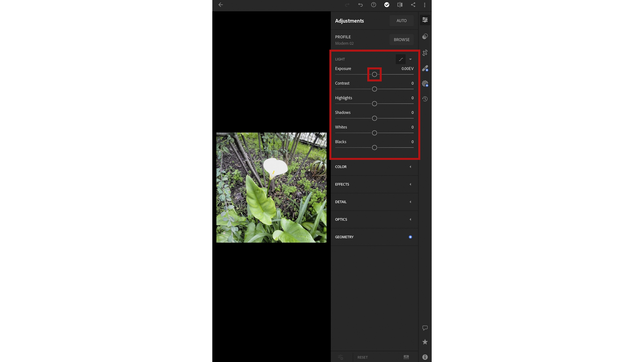Click the Contrast value 0
The image size is (644, 362).
(x=413, y=83)
